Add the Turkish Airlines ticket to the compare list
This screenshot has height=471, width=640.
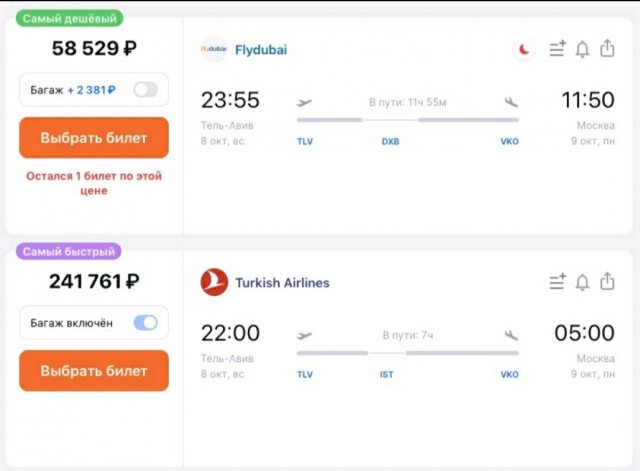coord(557,282)
